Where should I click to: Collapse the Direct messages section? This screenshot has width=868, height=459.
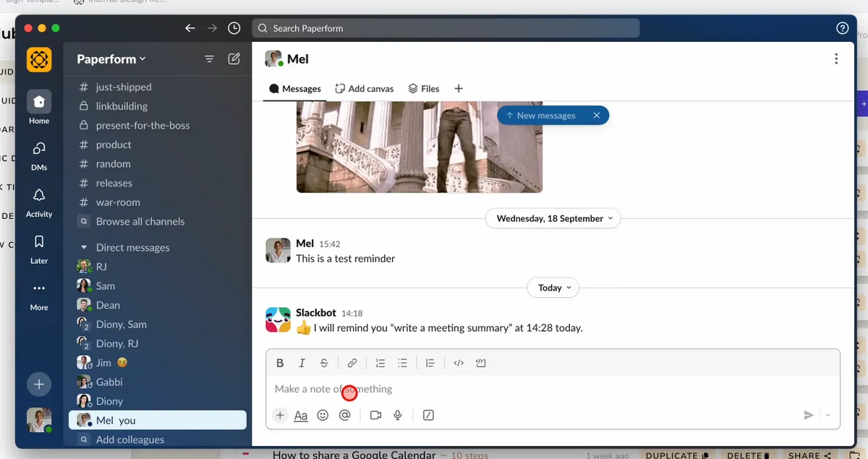[x=85, y=247]
